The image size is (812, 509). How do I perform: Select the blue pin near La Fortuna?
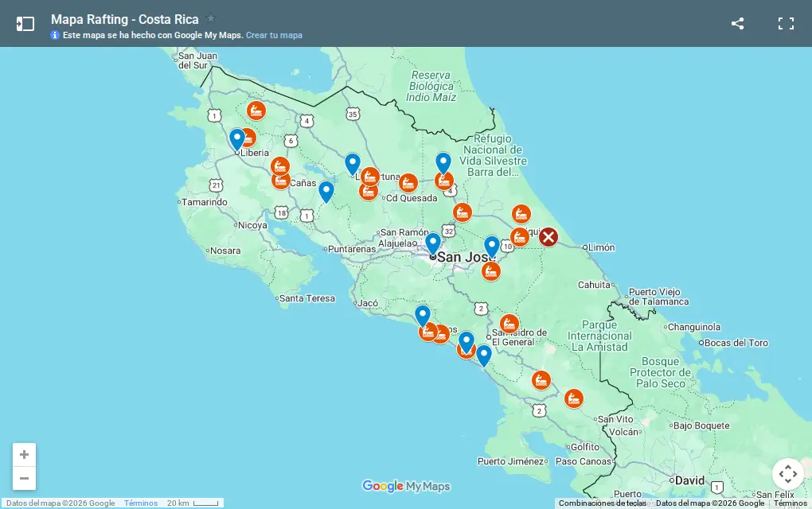click(353, 164)
